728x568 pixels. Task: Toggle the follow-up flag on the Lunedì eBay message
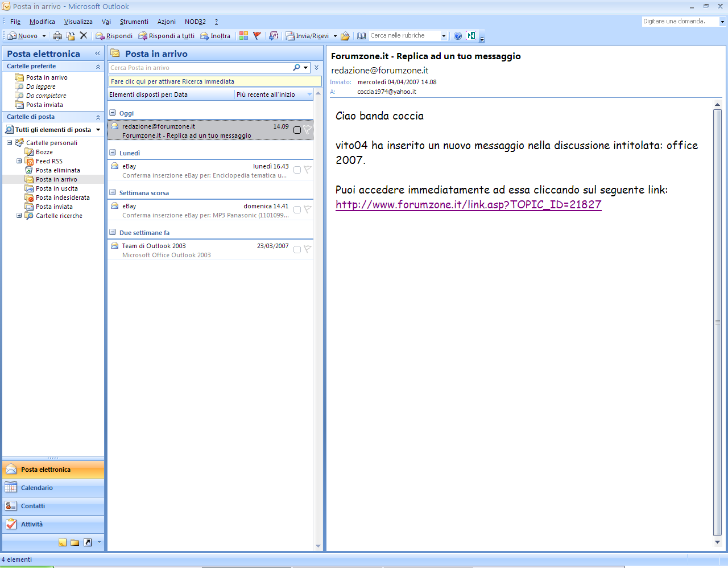[x=307, y=170]
